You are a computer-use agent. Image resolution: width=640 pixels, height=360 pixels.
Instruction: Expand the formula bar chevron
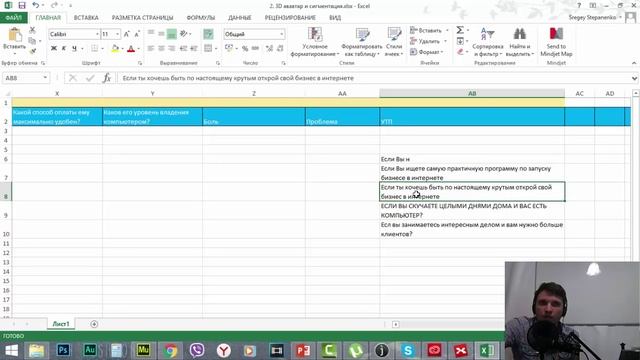[634, 78]
